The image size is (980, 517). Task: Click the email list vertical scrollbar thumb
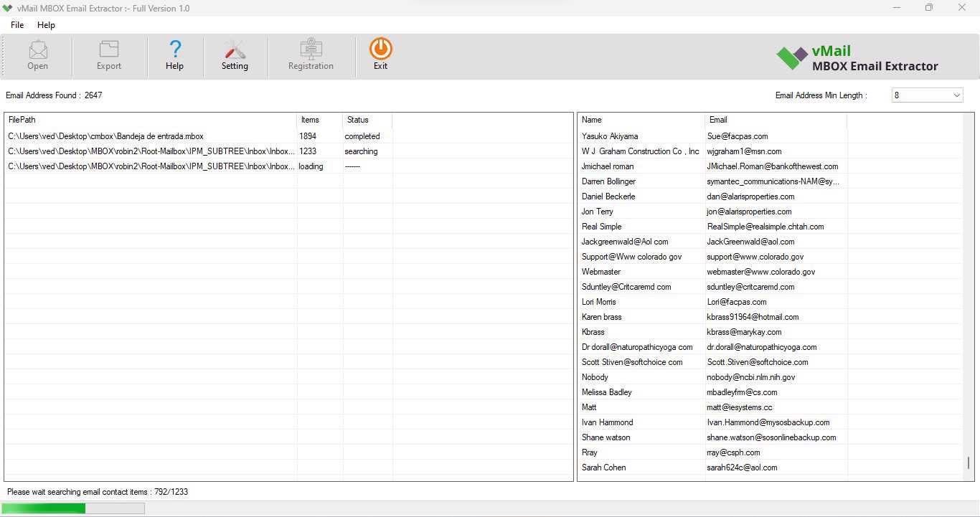point(968,463)
